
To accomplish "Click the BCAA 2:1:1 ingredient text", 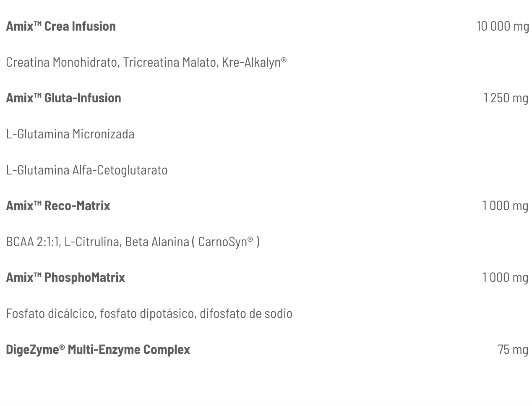I will [33, 242].
